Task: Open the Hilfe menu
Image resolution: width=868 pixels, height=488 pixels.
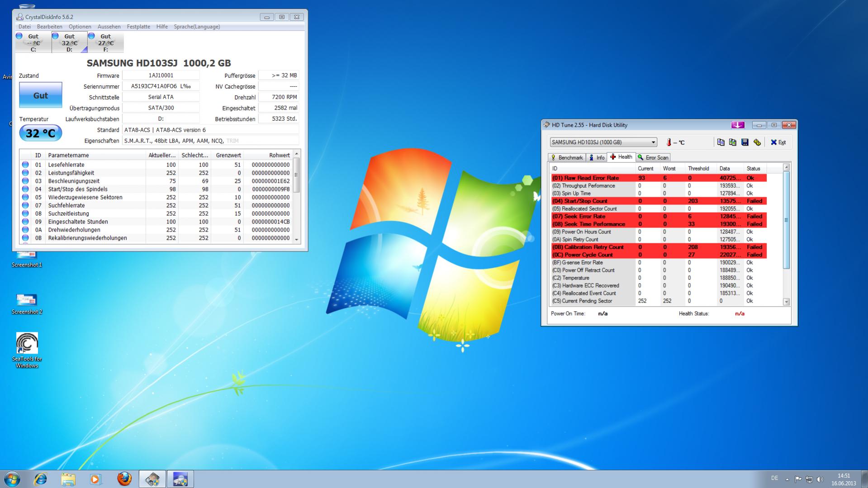Action: (162, 27)
